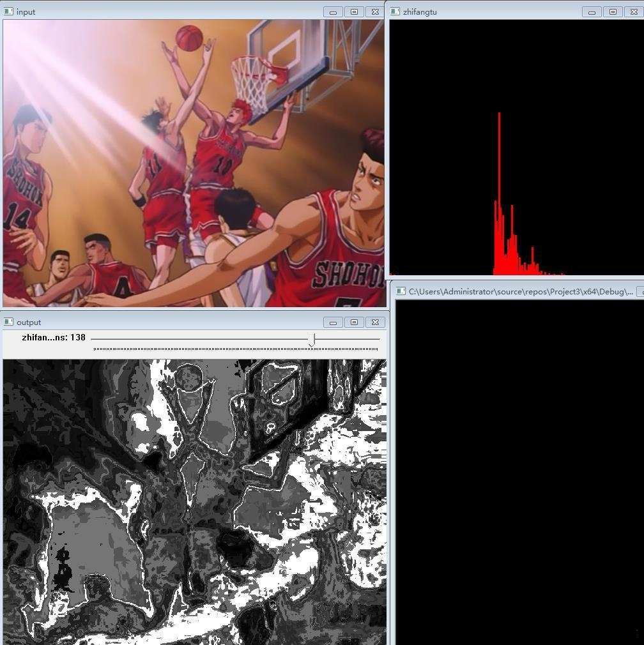
Task: Click the zhifan...ns trackbar thumb
Action: [x=312, y=340]
